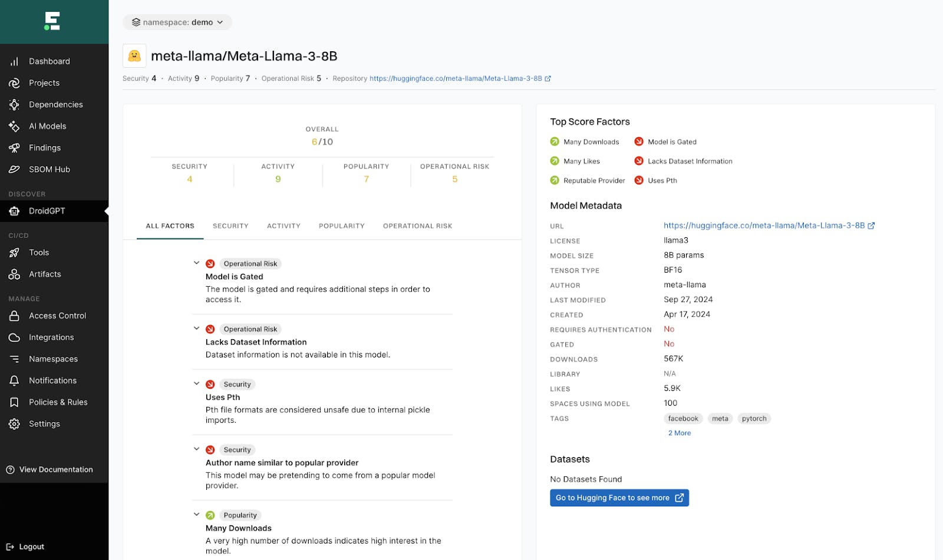
Task: Collapse the Many Downloads factor
Action: 196,515
